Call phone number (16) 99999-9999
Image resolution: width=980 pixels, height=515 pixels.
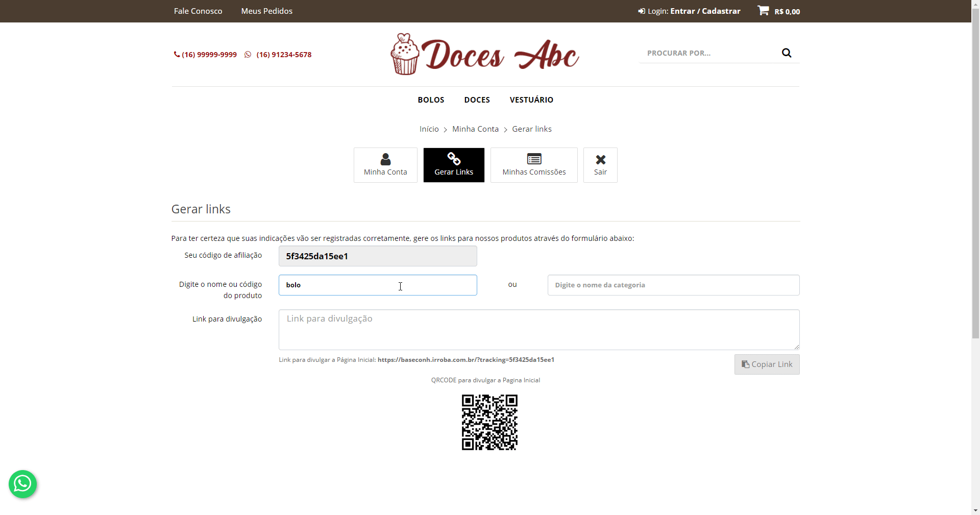tap(209, 55)
